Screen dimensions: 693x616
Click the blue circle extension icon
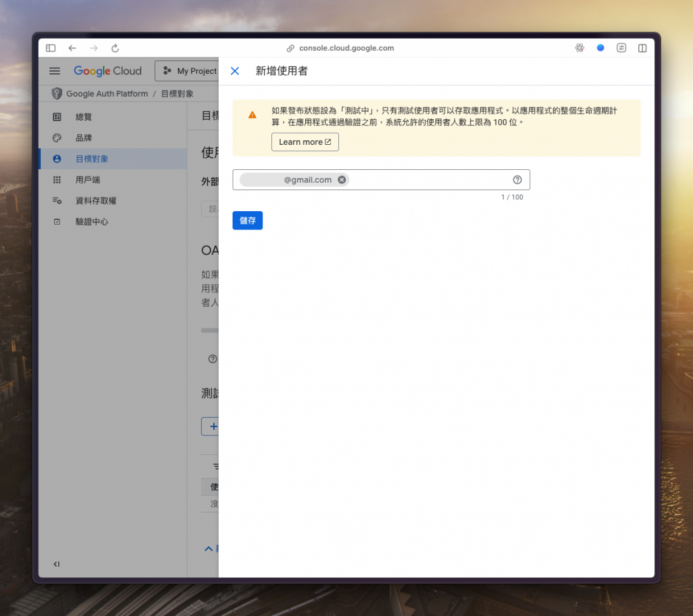click(x=600, y=48)
